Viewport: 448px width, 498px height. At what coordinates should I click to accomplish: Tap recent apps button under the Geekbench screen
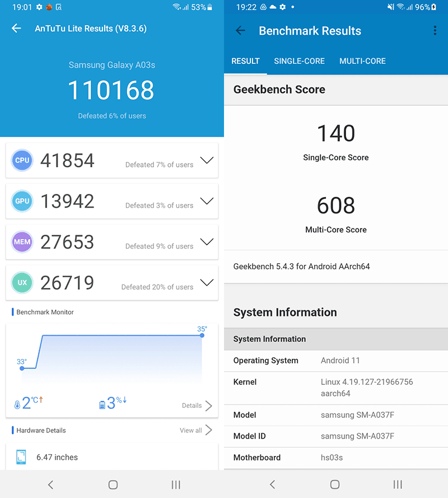pos(398,485)
